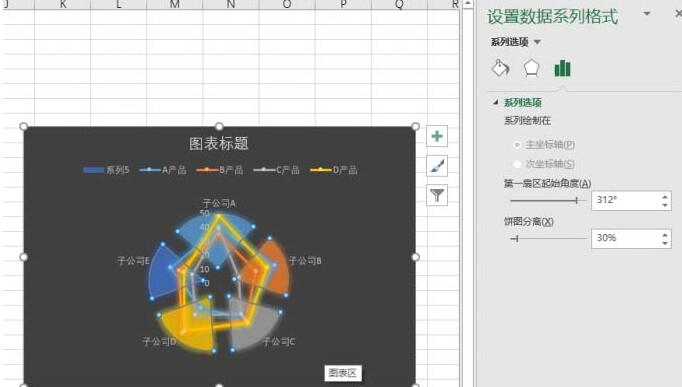Image resolution: width=682 pixels, height=387 pixels.
Task: Select column header P
Action: click(x=343, y=4)
